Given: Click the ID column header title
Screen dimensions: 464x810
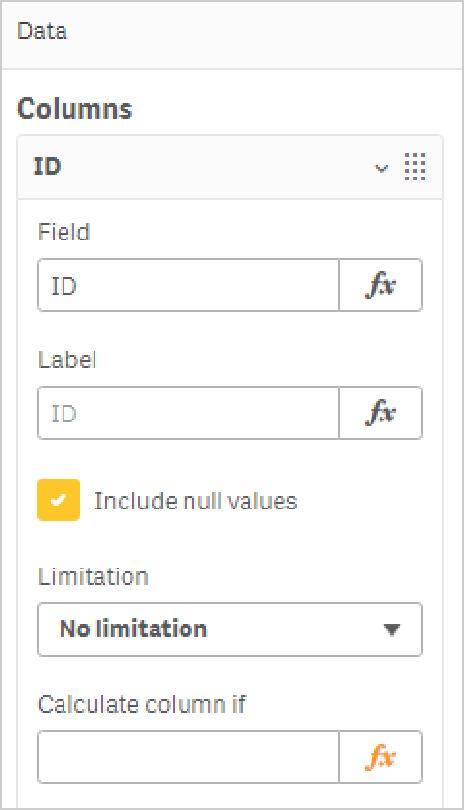Looking at the screenshot, I should click(x=48, y=167).
